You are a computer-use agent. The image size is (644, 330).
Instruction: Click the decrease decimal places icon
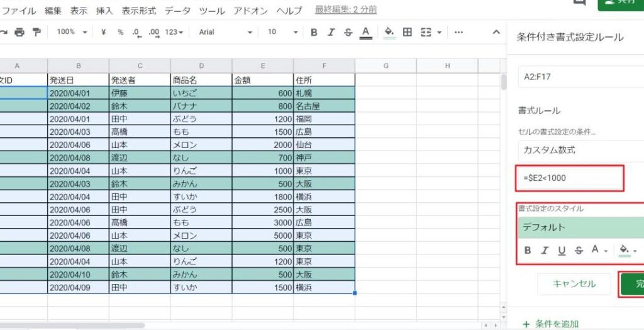tap(136, 32)
